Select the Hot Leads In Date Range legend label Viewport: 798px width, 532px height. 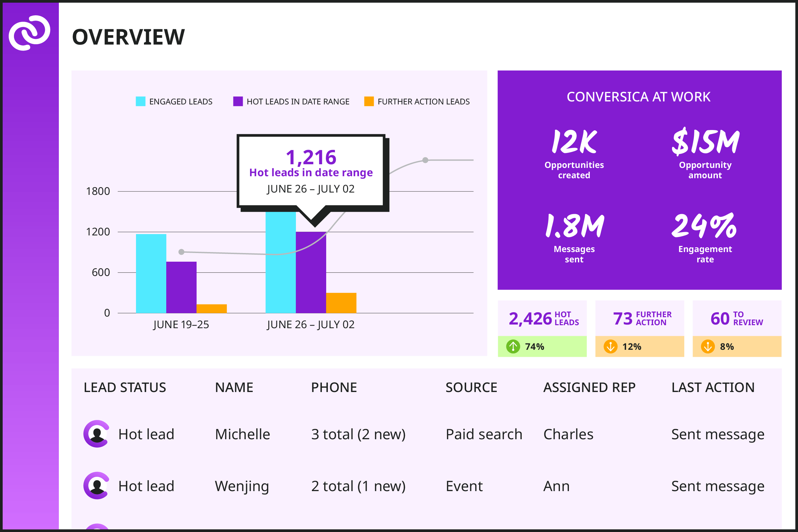pos(298,101)
